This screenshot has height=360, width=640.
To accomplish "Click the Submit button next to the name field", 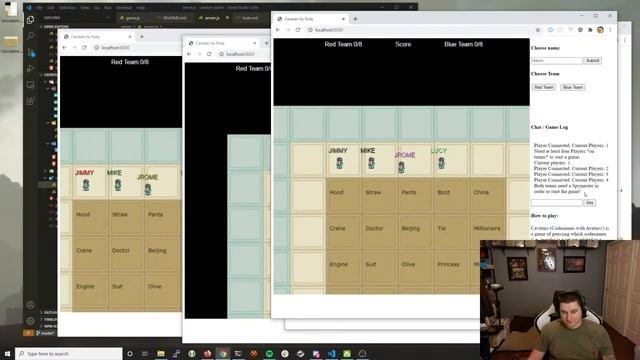I will 592,60.
